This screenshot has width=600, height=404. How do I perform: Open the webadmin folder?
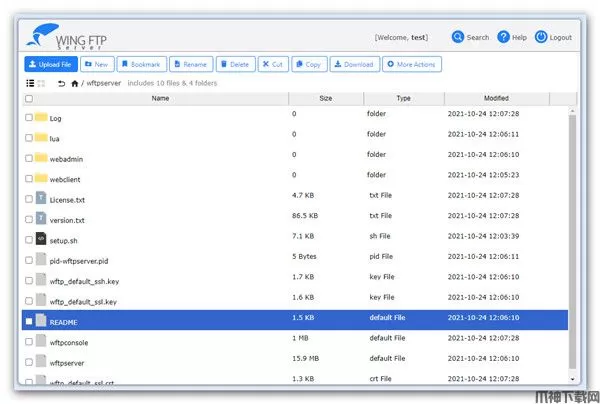(x=66, y=158)
